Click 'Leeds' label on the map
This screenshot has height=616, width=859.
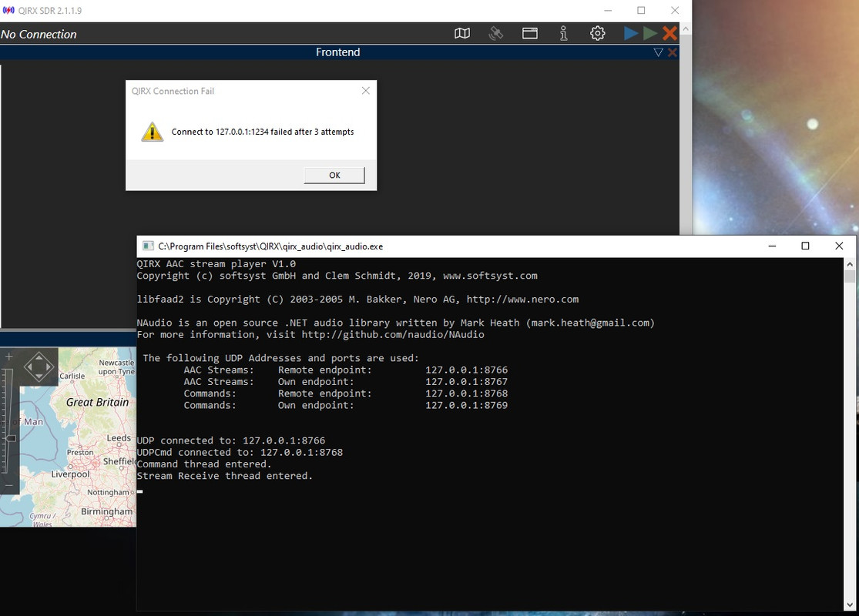[x=119, y=438]
